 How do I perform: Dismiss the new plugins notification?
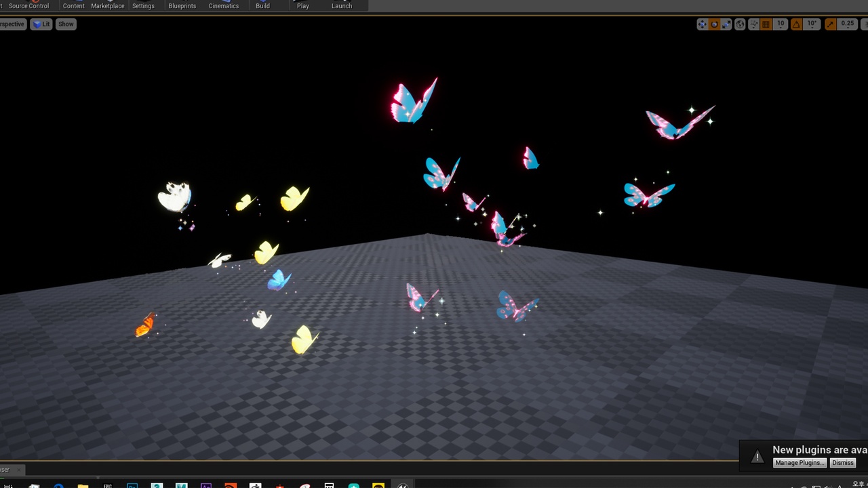tap(842, 463)
